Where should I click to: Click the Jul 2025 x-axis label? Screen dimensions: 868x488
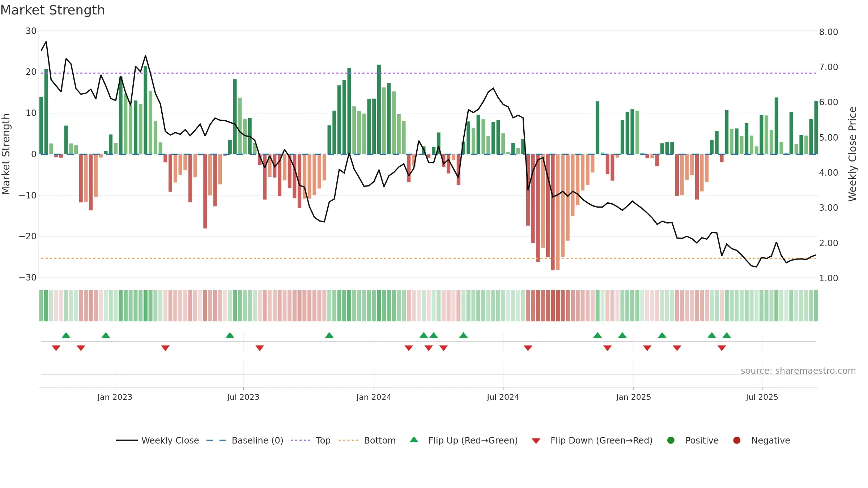click(x=762, y=397)
